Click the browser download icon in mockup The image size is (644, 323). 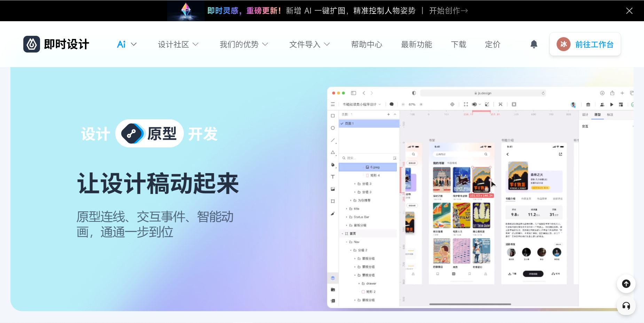pos(602,93)
